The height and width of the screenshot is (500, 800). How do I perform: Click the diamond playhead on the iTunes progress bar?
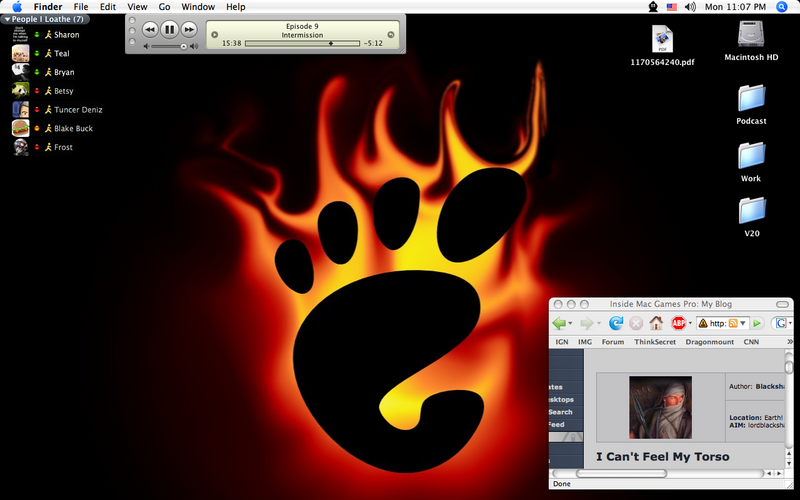[331, 43]
